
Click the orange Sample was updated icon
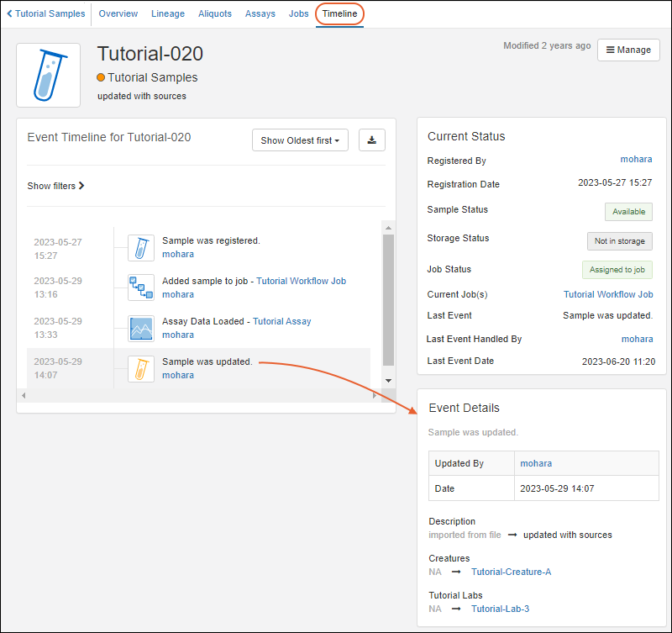click(x=141, y=368)
